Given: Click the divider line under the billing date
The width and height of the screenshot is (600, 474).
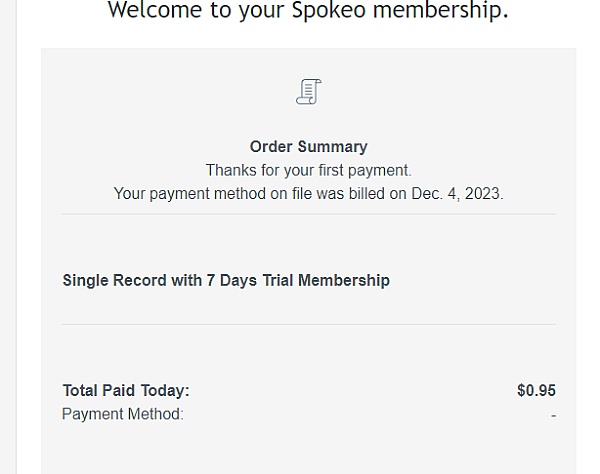Looking at the screenshot, I should click(308, 214).
